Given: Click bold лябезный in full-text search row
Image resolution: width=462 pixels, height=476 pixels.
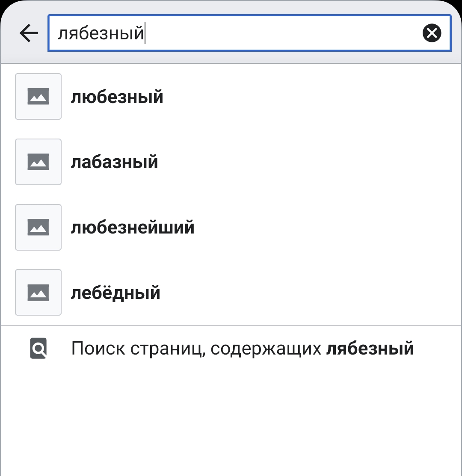Looking at the screenshot, I should tap(370, 349).
